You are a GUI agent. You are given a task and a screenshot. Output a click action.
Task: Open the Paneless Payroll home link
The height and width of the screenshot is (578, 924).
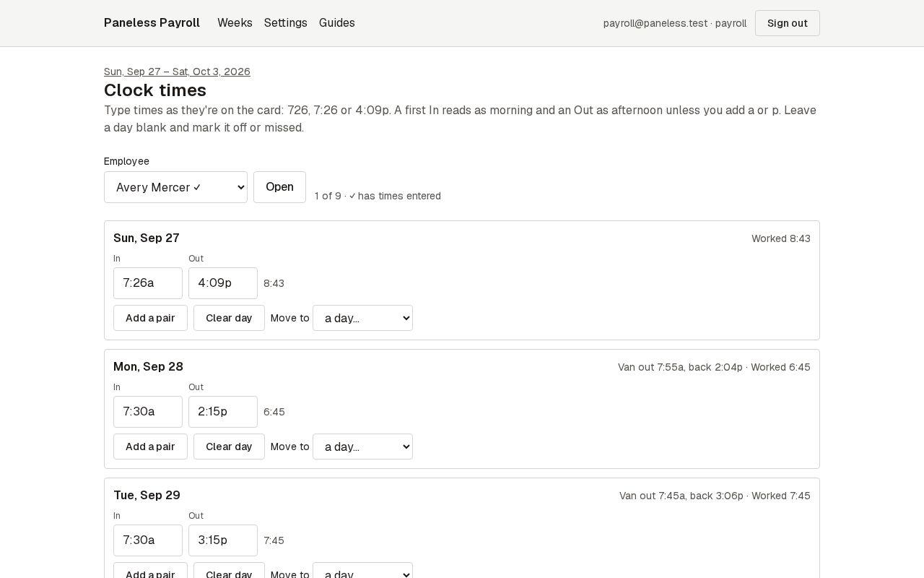[x=152, y=23]
